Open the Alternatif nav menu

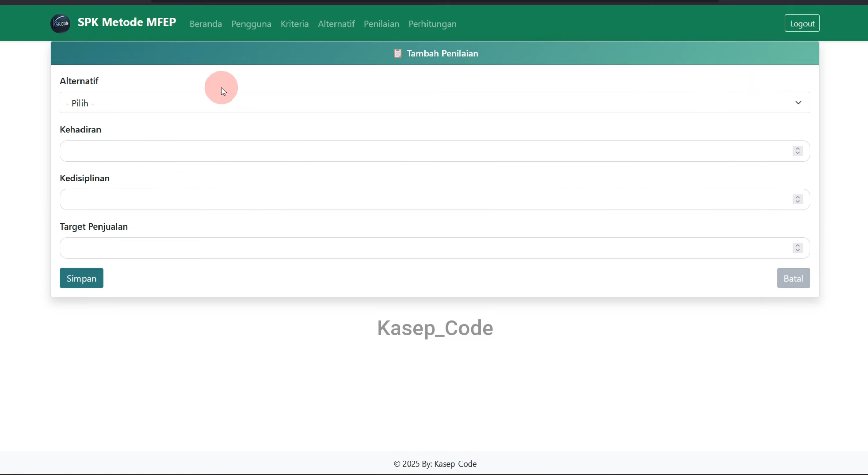click(x=336, y=24)
